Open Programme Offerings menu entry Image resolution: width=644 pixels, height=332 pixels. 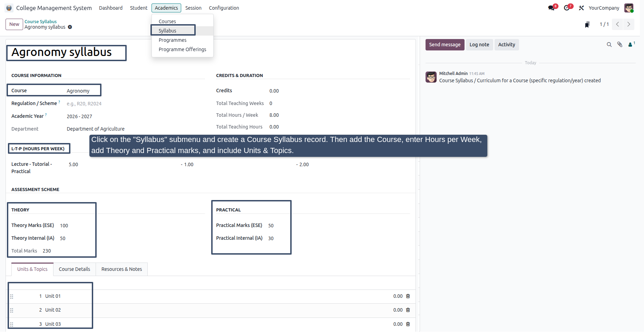[x=183, y=49]
